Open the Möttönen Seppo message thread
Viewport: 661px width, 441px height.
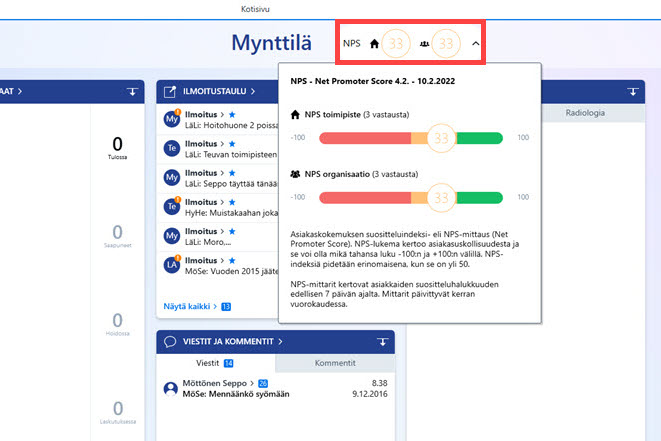pos(275,389)
